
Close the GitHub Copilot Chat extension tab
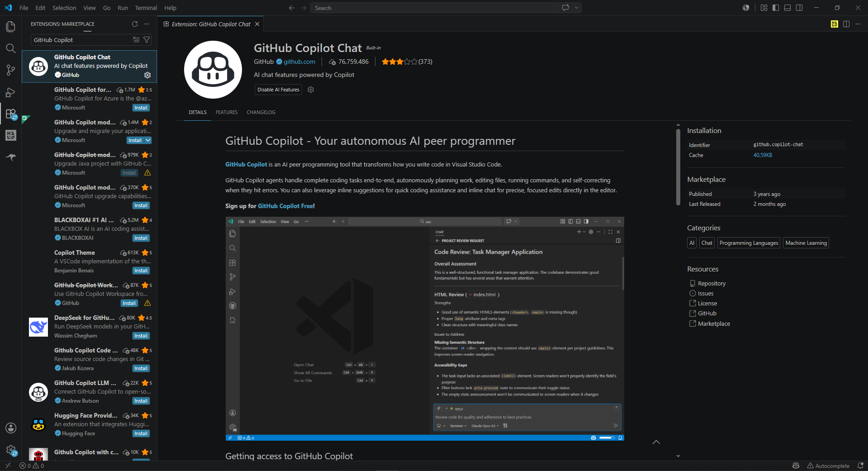pyautogui.click(x=257, y=24)
